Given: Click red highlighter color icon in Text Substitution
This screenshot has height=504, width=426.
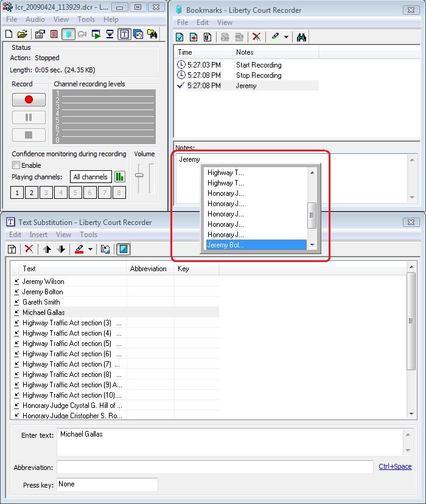Looking at the screenshot, I should [79, 249].
